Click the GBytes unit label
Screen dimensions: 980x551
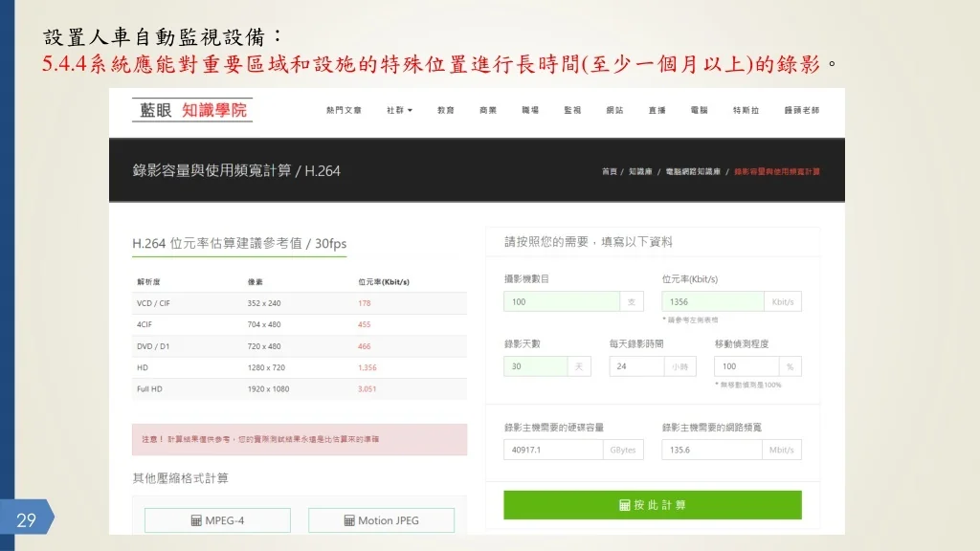[623, 450]
